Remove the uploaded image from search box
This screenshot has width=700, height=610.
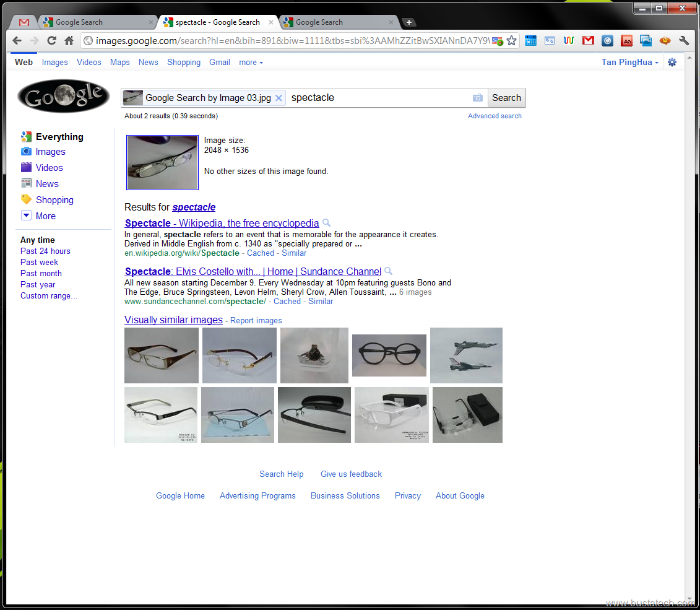(279, 98)
